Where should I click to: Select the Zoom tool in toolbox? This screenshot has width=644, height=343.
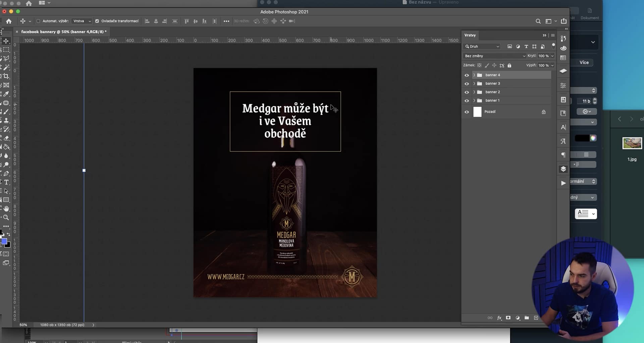[x=6, y=218]
